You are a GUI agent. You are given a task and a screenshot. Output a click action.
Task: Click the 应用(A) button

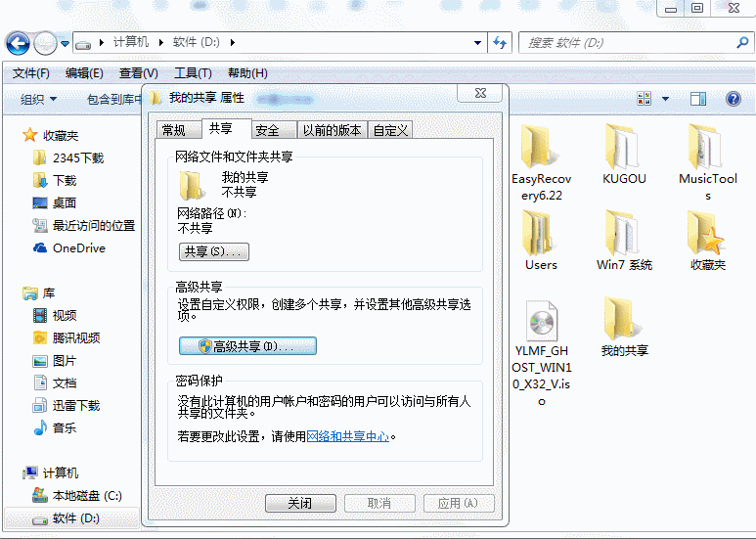(459, 504)
